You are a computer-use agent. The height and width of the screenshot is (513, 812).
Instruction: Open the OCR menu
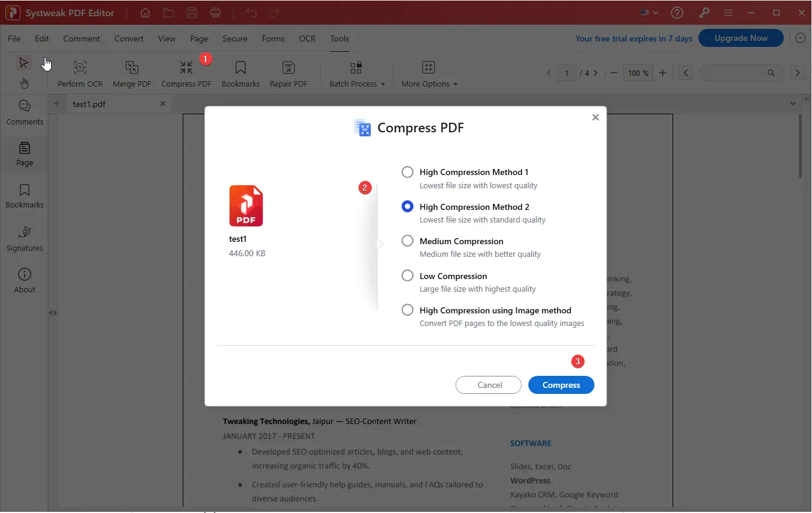pyautogui.click(x=307, y=38)
